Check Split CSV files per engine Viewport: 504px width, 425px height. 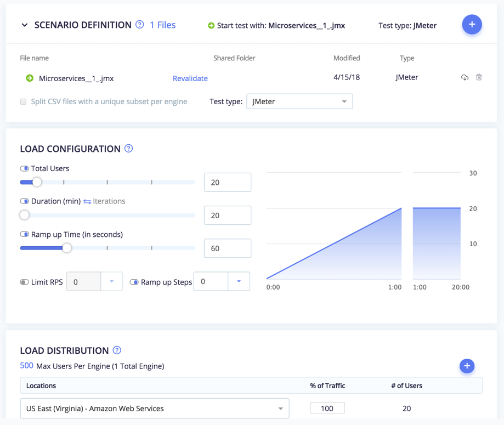(23, 101)
